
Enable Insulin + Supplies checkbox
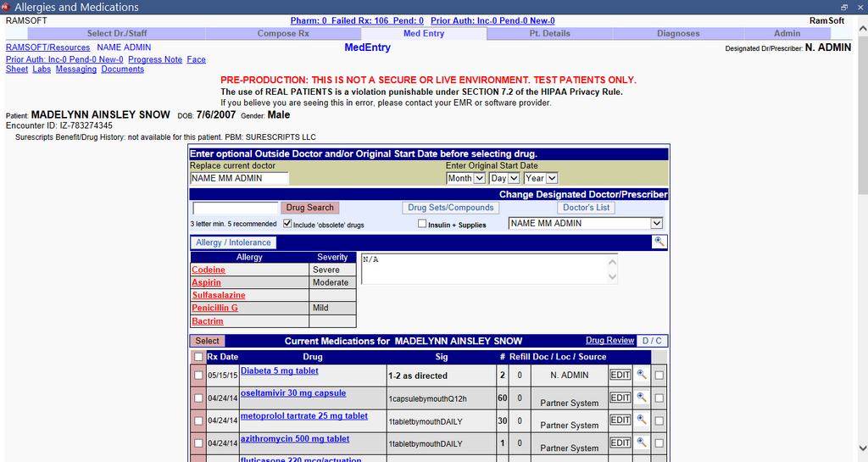pyautogui.click(x=422, y=224)
